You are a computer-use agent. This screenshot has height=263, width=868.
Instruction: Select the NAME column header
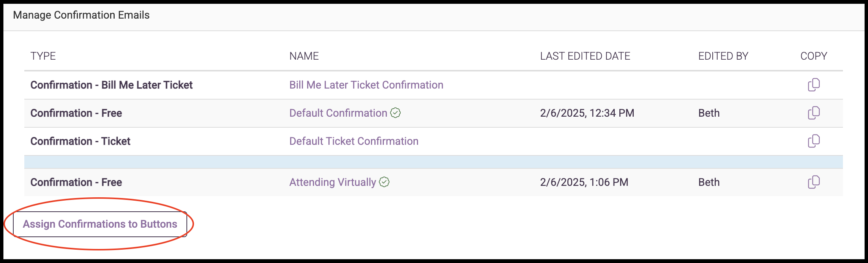tap(304, 56)
